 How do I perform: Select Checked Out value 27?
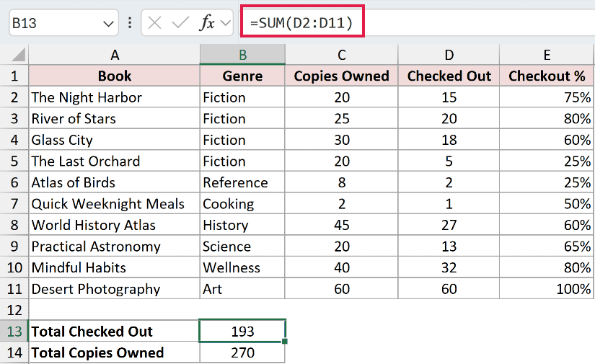(x=449, y=225)
